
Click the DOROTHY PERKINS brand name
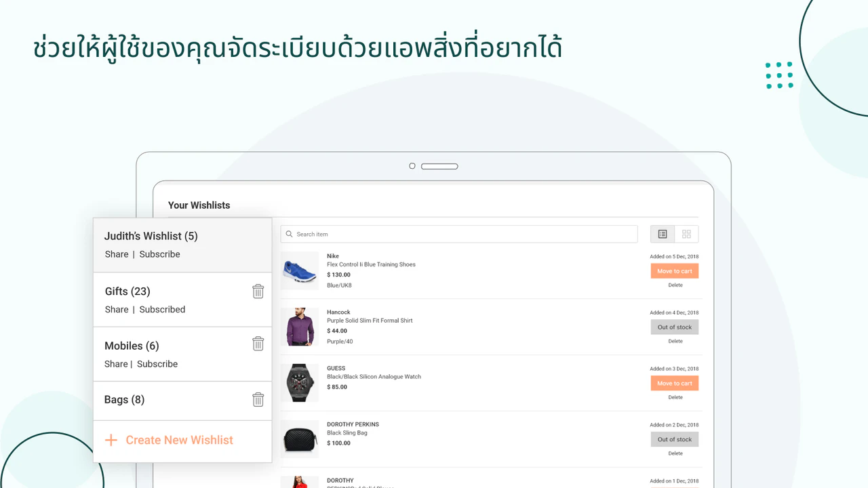353,424
